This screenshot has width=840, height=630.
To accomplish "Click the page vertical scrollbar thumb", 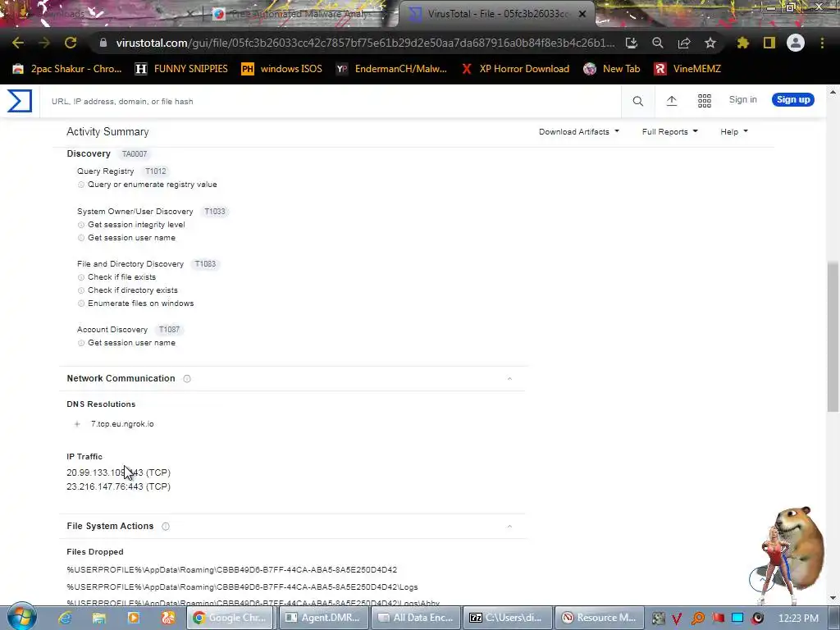I will [833, 336].
